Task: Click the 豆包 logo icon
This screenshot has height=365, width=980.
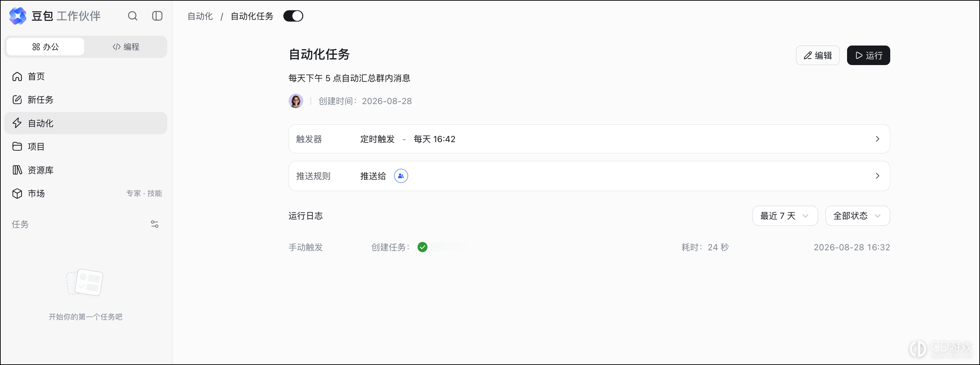Action: (17, 16)
